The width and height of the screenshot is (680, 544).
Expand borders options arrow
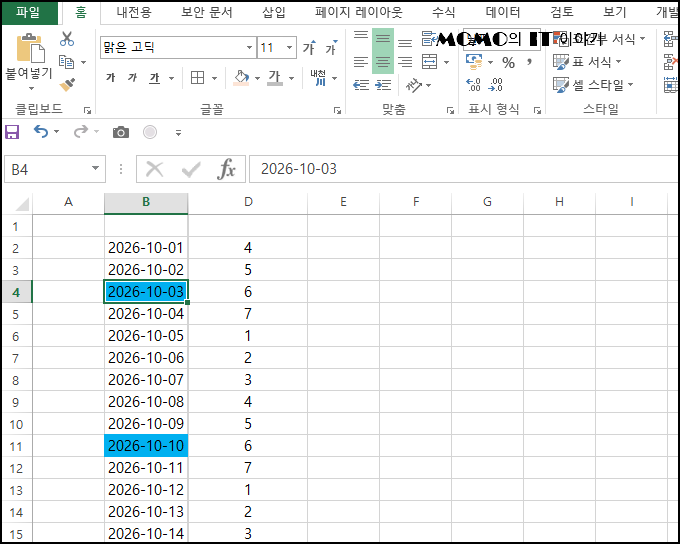[x=214, y=79]
